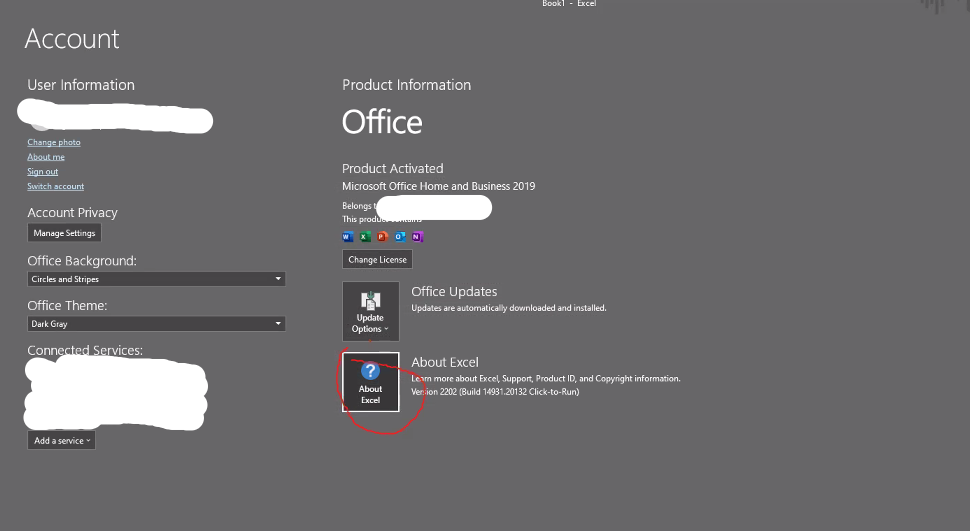Expand the Office Theme dropdown
This screenshot has height=531, width=970.
[156, 324]
